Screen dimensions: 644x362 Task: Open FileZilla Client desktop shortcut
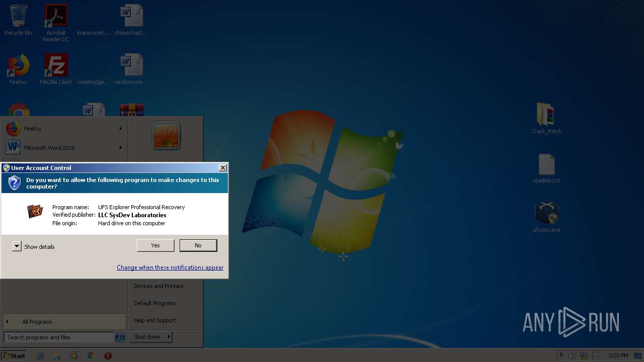[x=56, y=69]
